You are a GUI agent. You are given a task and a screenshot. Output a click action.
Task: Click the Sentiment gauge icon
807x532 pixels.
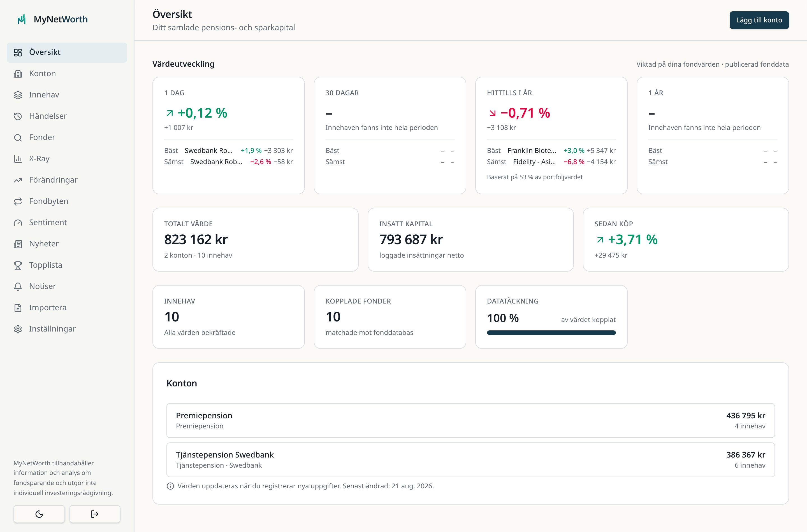click(x=18, y=223)
